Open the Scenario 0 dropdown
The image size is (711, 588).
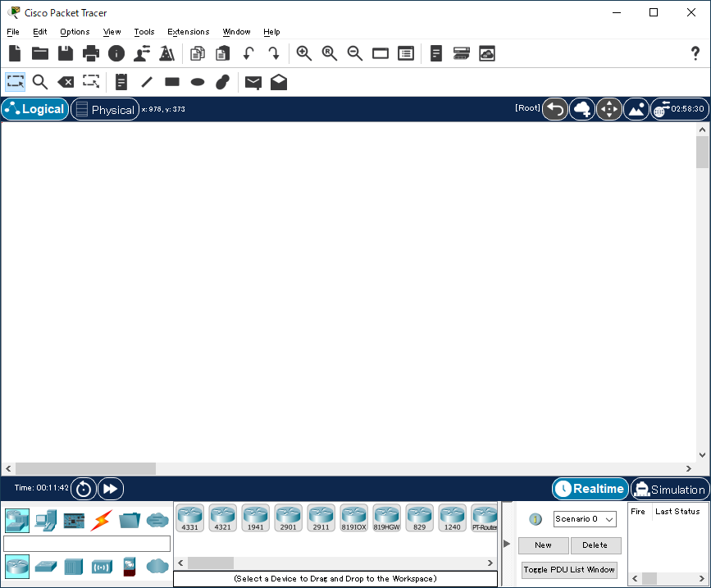585,518
